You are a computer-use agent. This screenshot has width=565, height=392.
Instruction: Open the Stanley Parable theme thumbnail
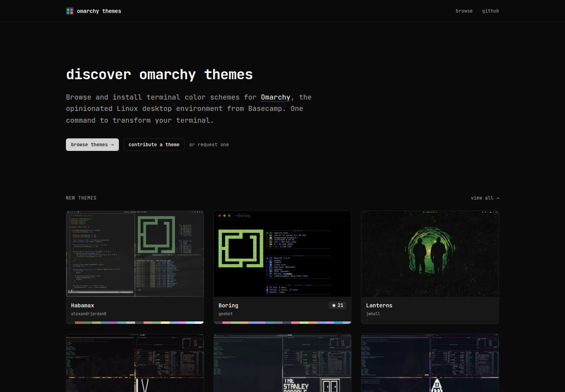282,363
